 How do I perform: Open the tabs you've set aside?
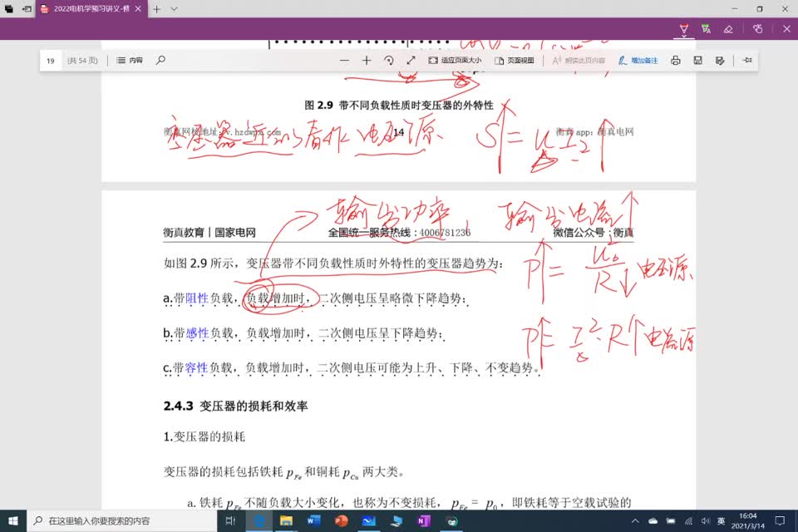(x=9, y=9)
